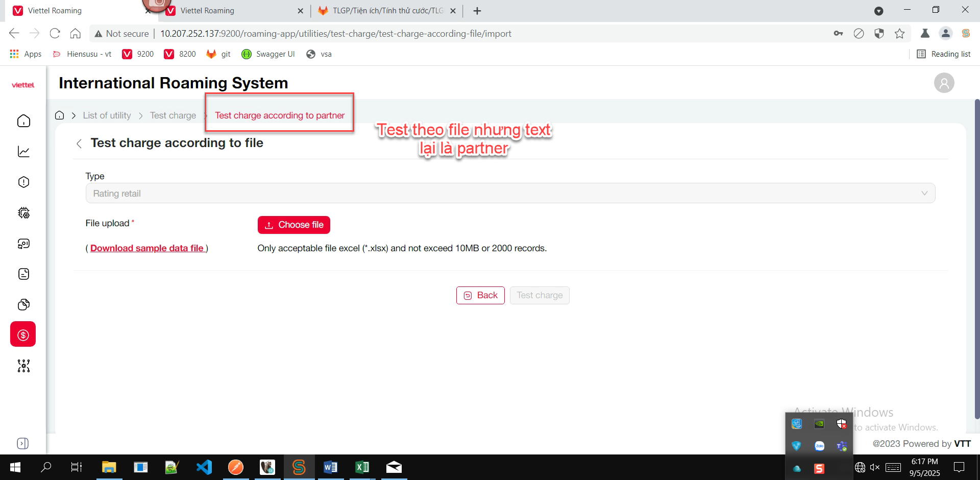The width and height of the screenshot is (980, 480).
Task: Click the home icon in left sidebar
Action: click(x=23, y=121)
